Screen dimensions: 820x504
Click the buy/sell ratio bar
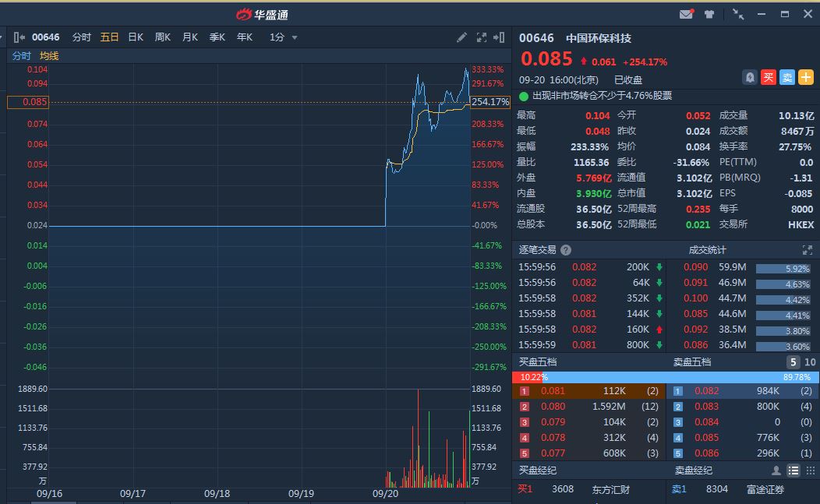666,377
